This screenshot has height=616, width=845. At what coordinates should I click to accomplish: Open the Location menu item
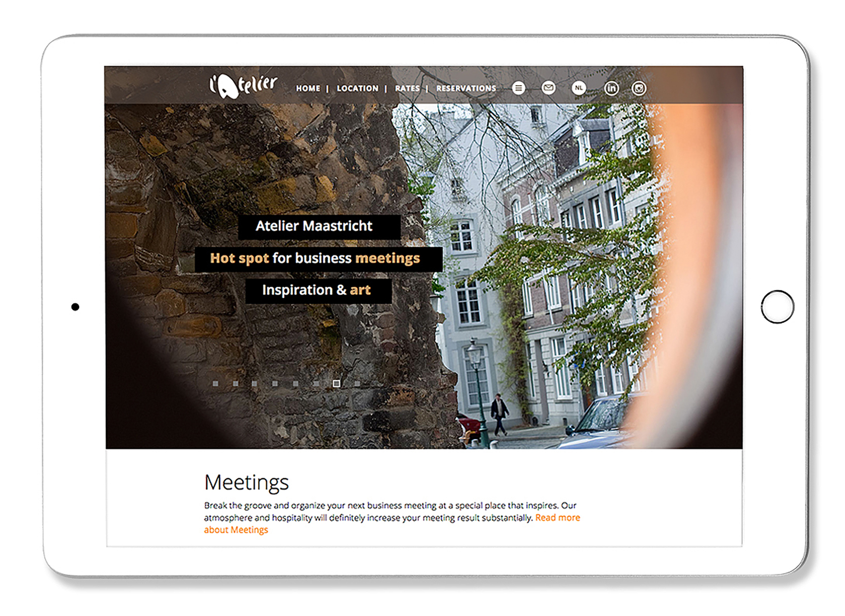click(357, 88)
